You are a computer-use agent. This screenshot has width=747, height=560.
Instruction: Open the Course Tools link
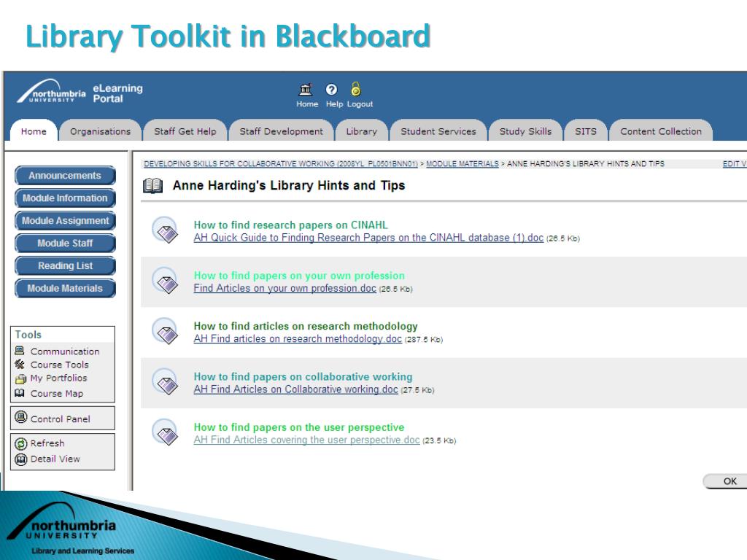tap(60, 365)
